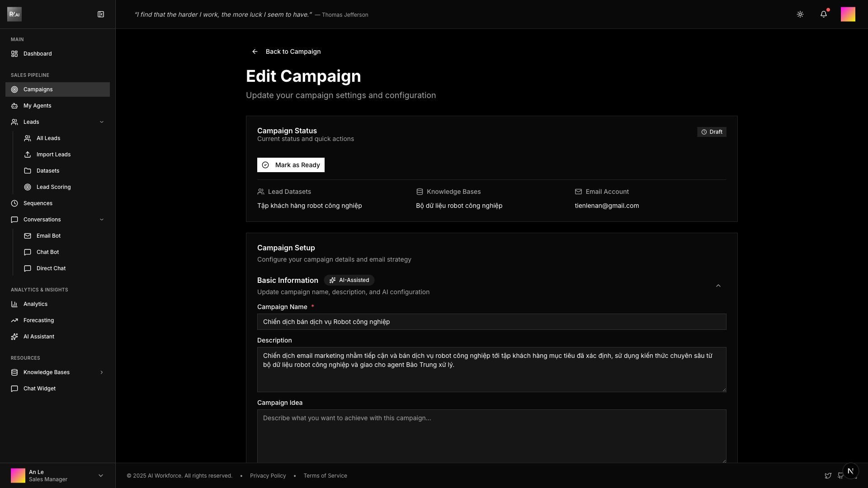Open Dashboard from sidebar
This screenshot has width=868, height=488.
click(38, 54)
